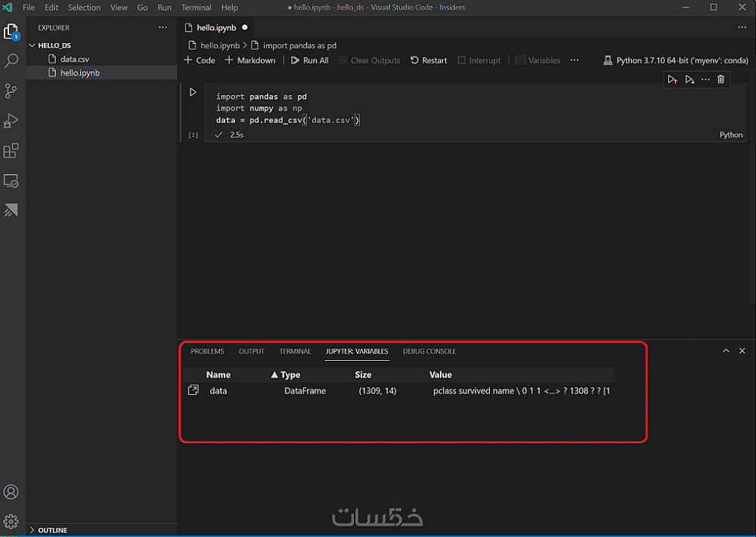The height and width of the screenshot is (537, 756).
Task: Open the Explorer view in activity bar
Action: tap(11, 32)
